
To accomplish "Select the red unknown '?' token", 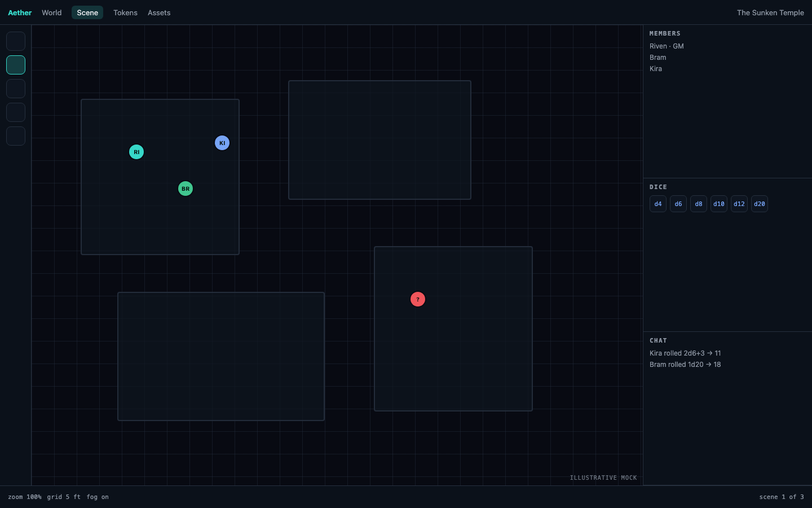I will pyautogui.click(x=418, y=299).
